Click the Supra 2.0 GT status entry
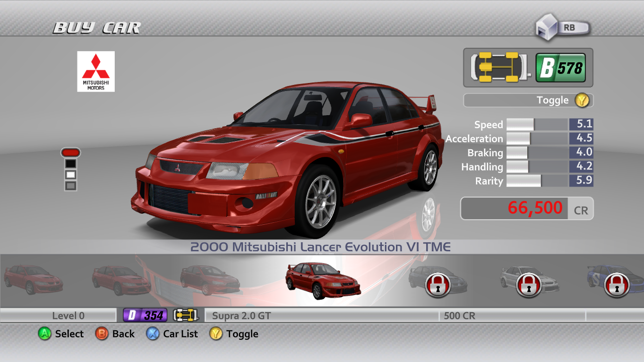This screenshot has height=362, width=644. click(242, 316)
